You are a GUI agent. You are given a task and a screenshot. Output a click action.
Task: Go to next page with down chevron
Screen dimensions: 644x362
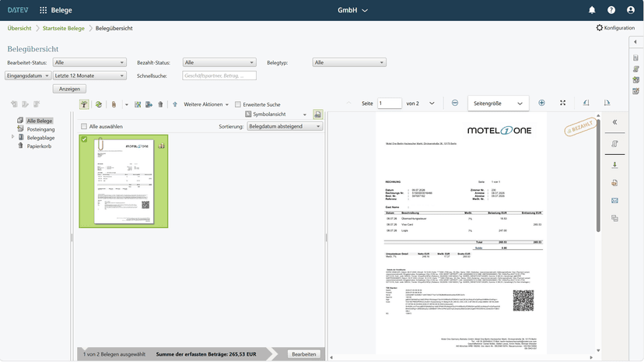pyautogui.click(x=432, y=103)
